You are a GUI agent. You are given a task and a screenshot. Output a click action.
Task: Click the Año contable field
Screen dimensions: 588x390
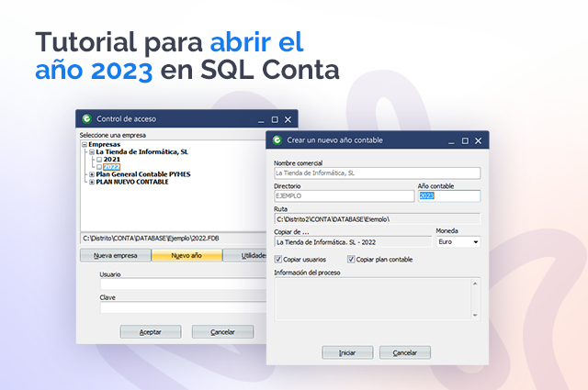click(x=448, y=195)
